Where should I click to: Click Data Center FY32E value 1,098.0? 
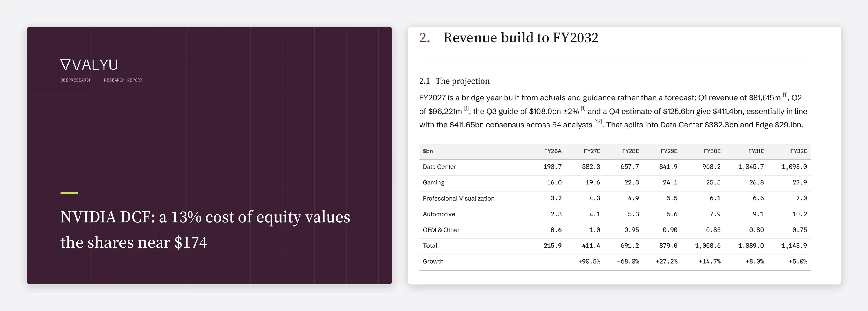[x=794, y=166]
